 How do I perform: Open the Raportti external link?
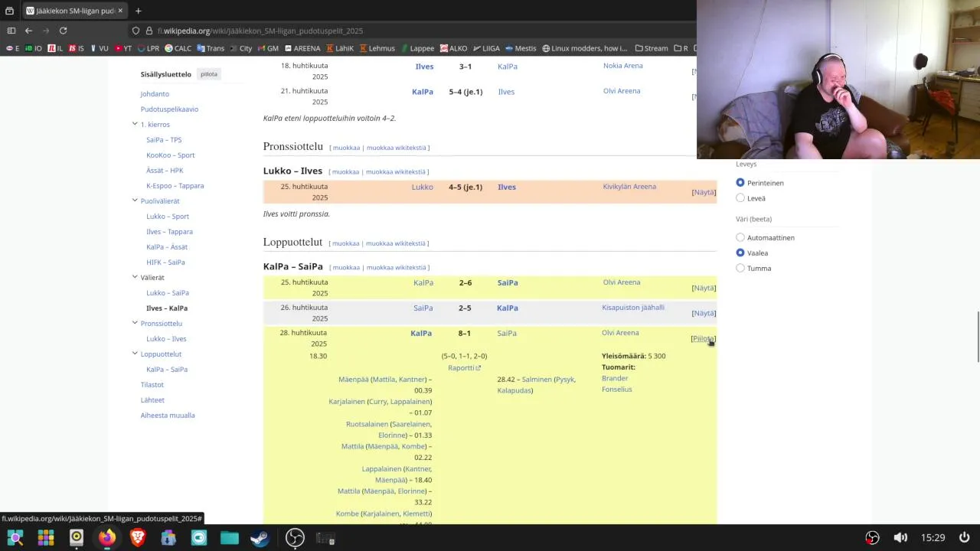pos(464,368)
